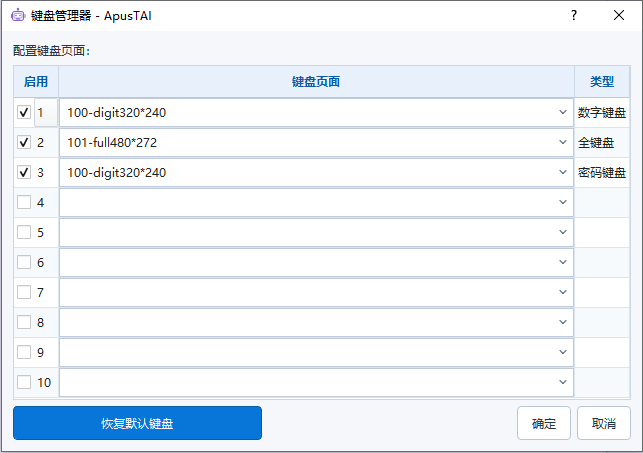Click the 配置键盘页面 label
This screenshot has height=453, width=643.
click(51, 51)
